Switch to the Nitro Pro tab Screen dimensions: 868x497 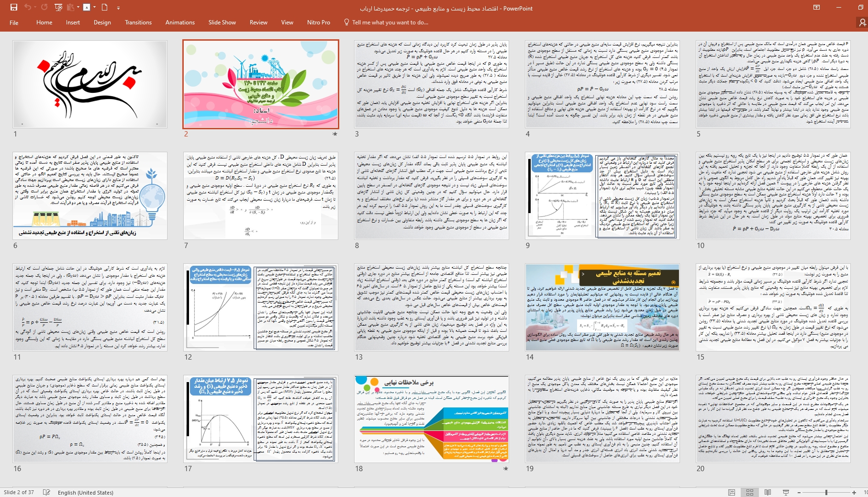click(318, 23)
